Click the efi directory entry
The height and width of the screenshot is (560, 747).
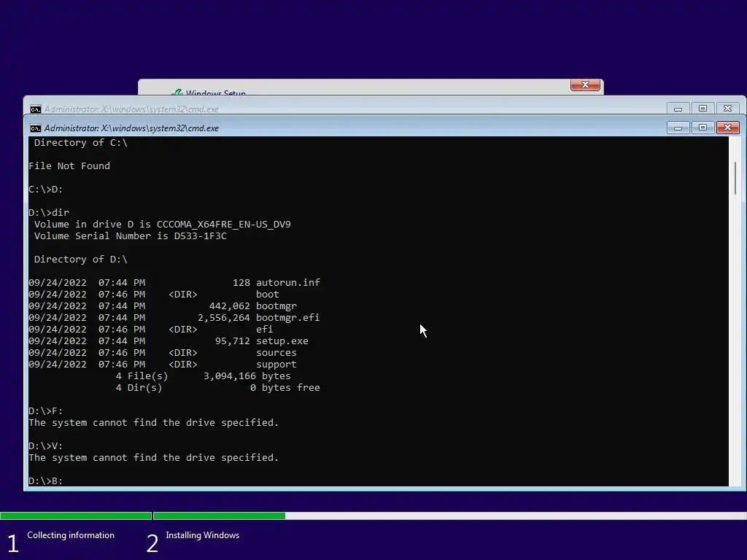264,330
